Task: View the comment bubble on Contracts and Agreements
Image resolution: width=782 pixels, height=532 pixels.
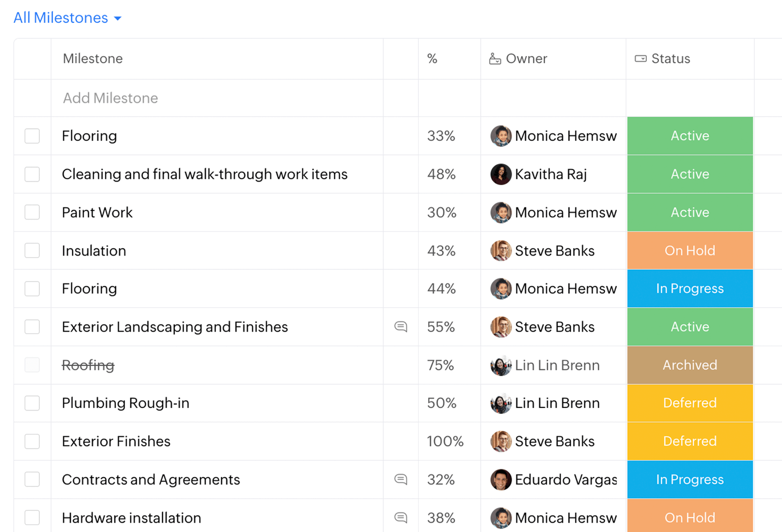Action: pos(401,480)
